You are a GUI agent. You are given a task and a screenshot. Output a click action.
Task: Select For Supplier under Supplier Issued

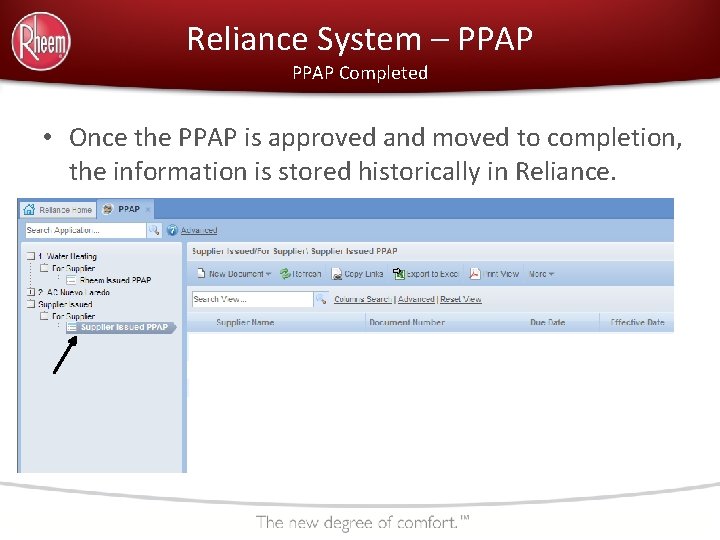(x=73, y=316)
